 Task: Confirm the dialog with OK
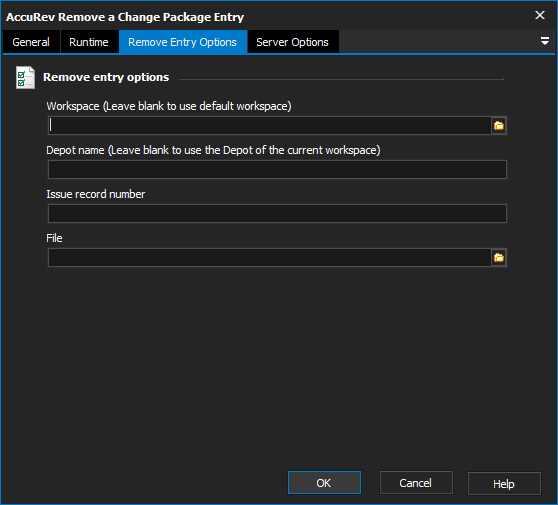coord(324,483)
